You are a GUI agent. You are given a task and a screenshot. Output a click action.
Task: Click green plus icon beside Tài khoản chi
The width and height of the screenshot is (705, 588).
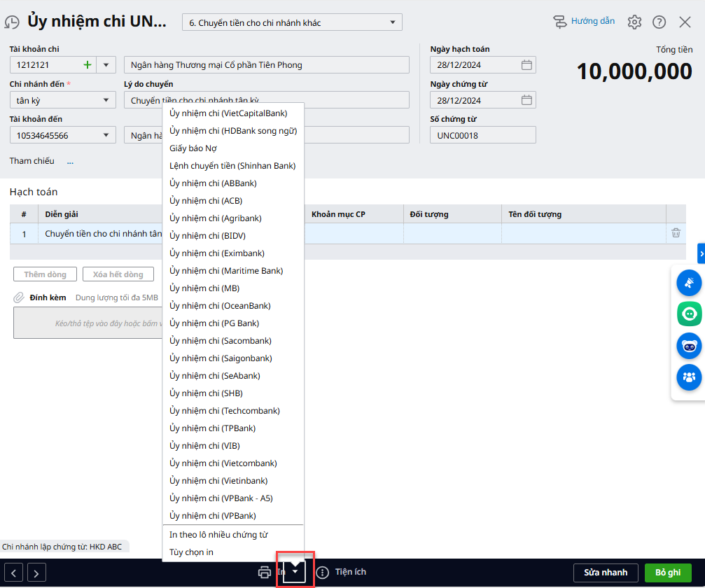(x=88, y=65)
